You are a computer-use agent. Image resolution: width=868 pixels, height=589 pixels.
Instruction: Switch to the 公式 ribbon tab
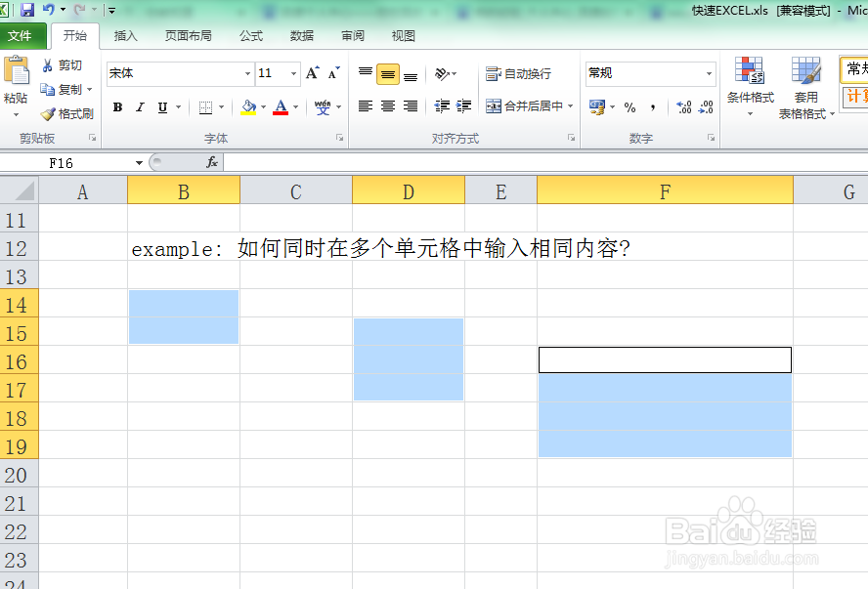click(x=251, y=36)
